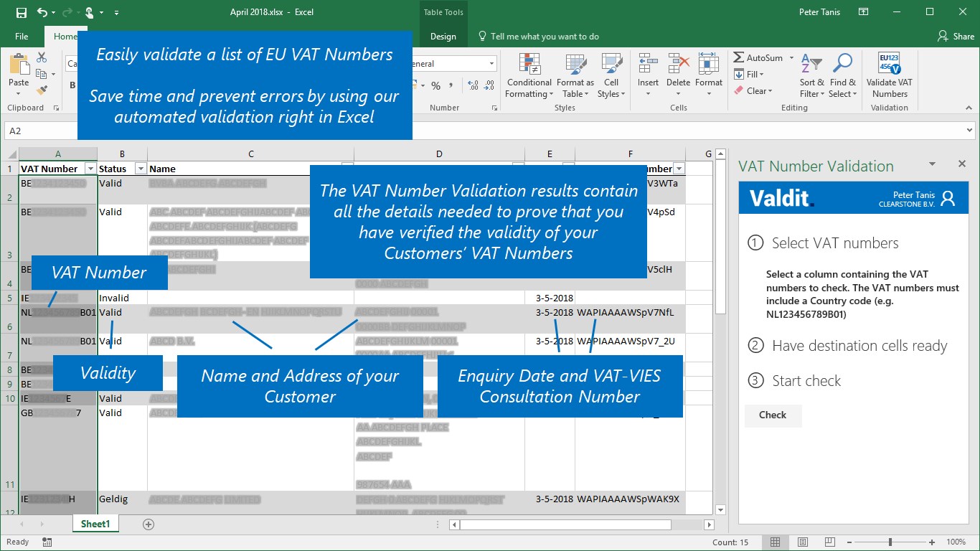Switch to the Table Tools Design tab
Screen dimensions: 980x551
[x=443, y=37]
